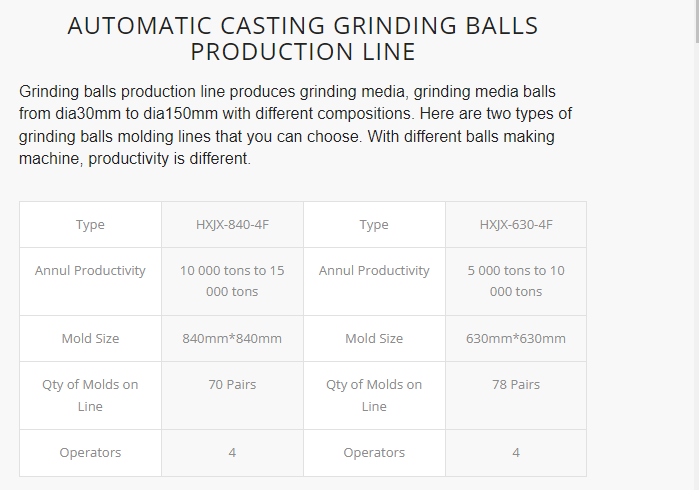Select the HXJX-840-4F table cell
This screenshot has width=699, height=490.
pyautogui.click(x=232, y=224)
